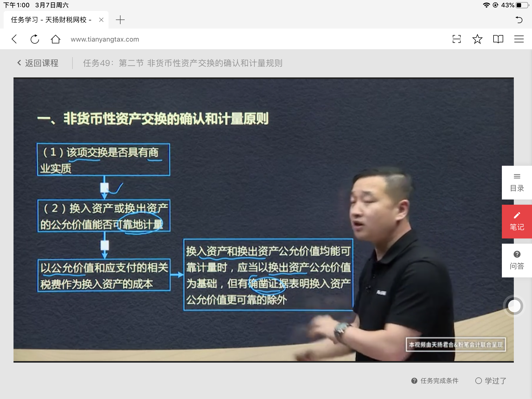View the 任务完成条件 task requirements
The image size is (532, 399).
pos(435,381)
